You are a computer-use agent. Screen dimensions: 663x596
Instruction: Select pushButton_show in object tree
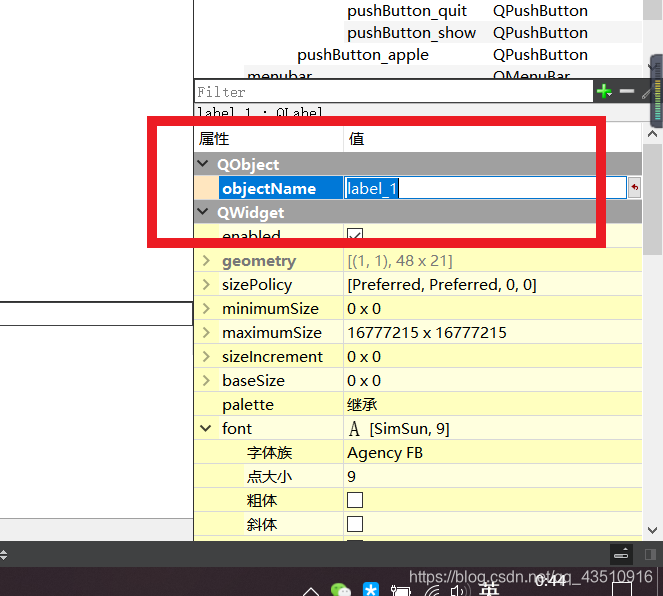coord(411,33)
